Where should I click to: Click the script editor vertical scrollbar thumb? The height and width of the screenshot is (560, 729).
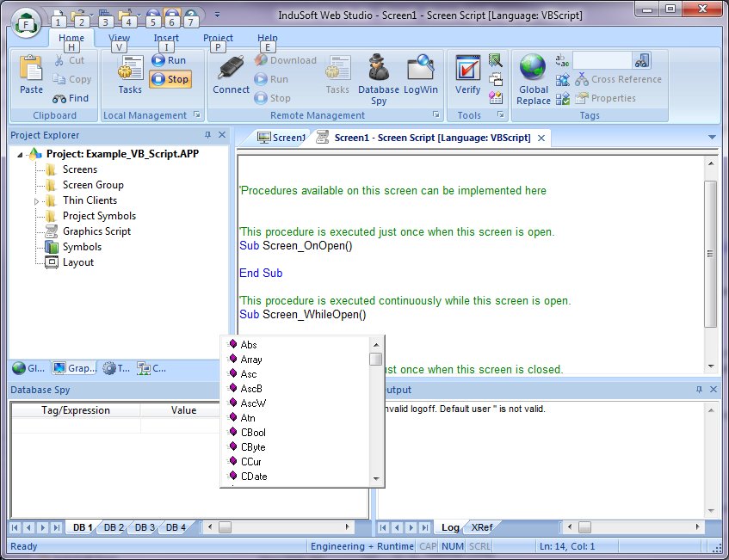click(x=710, y=254)
